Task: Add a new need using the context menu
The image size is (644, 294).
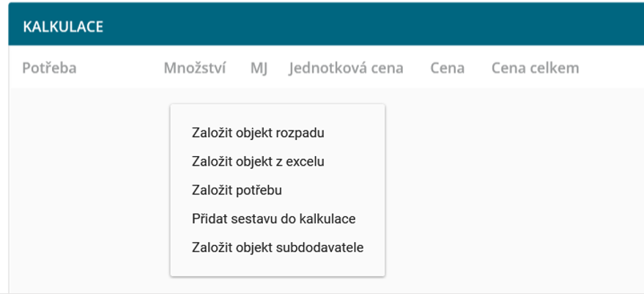Action: (237, 190)
